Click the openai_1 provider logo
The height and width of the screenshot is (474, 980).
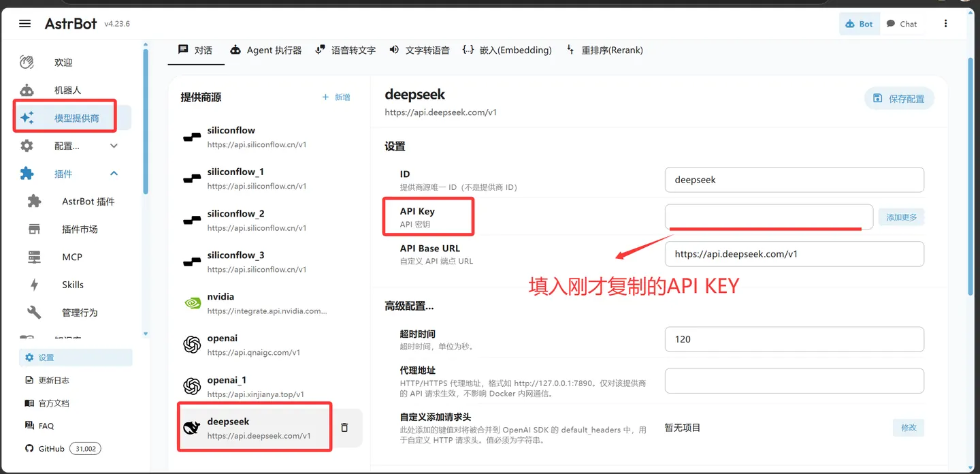point(192,387)
